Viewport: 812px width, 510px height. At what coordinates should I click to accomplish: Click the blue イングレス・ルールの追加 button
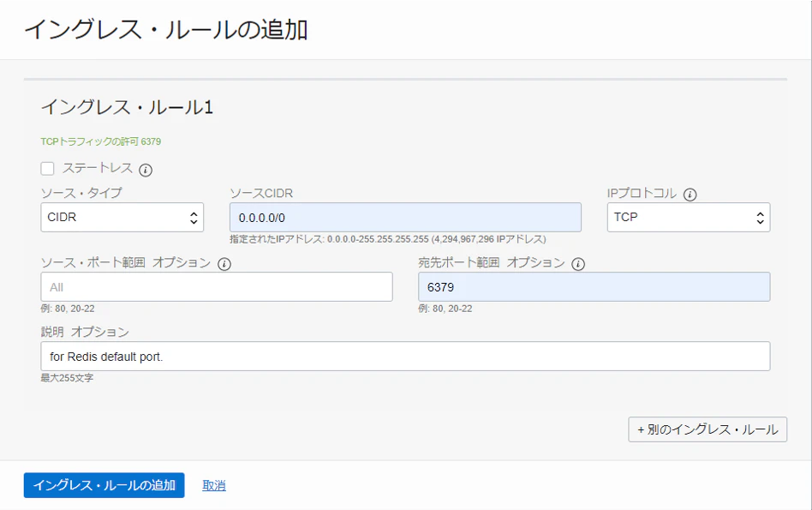pyautogui.click(x=103, y=485)
